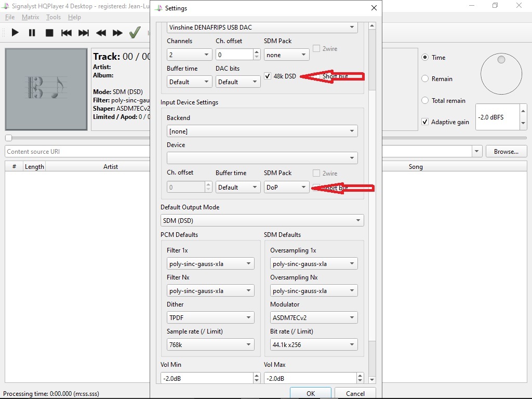Open the Dither dropdown showing TPDF
Screen dimensions: 532x399
click(210, 317)
